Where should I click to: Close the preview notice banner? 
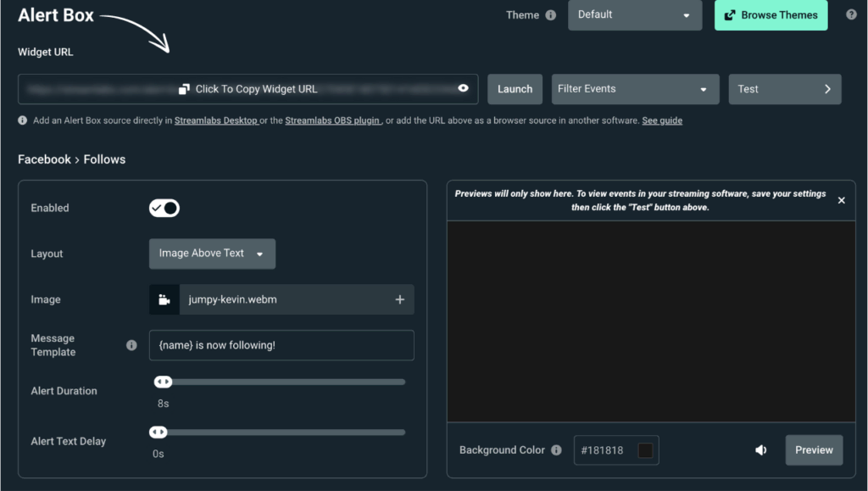tap(841, 200)
